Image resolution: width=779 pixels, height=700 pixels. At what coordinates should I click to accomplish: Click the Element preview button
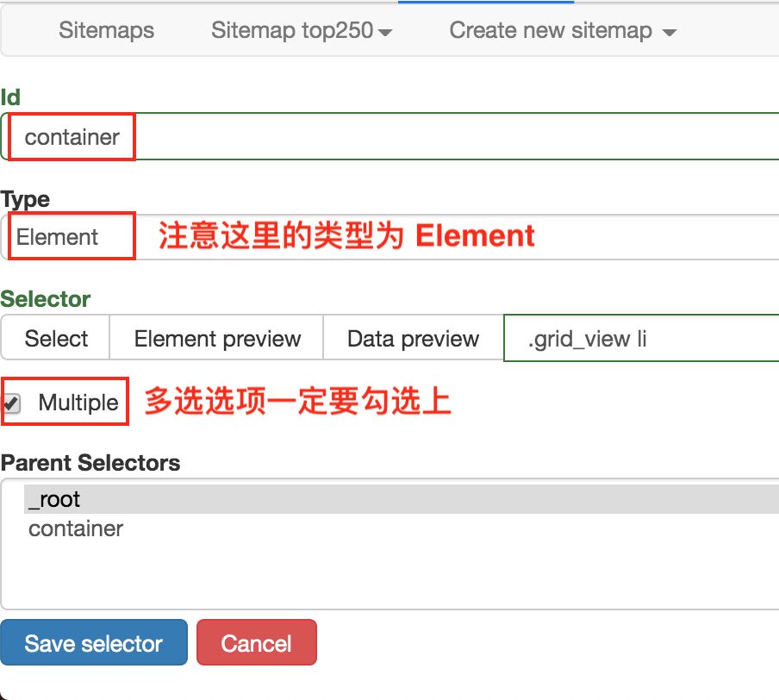pyautogui.click(x=217, y=339)
